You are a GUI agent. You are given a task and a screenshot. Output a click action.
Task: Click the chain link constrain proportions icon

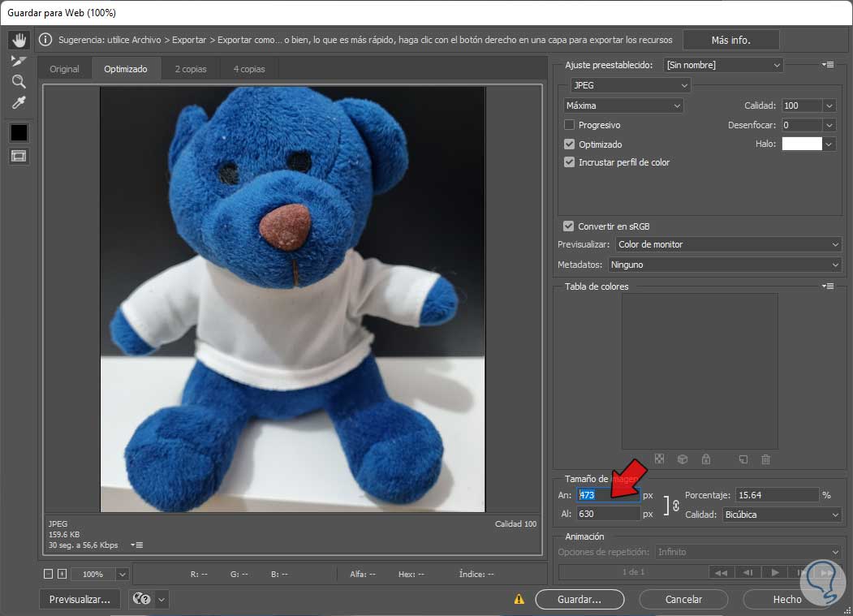(674, 505)
